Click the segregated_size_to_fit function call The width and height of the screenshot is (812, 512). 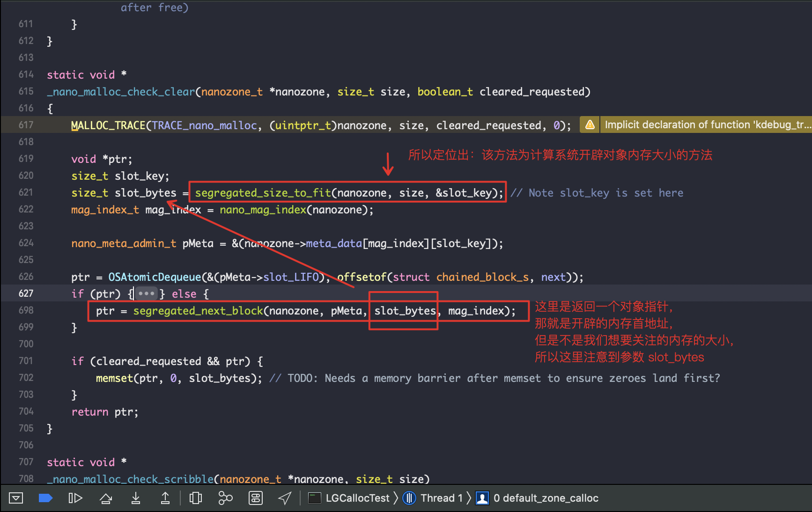pyautogui.click(x=263, y=193)
